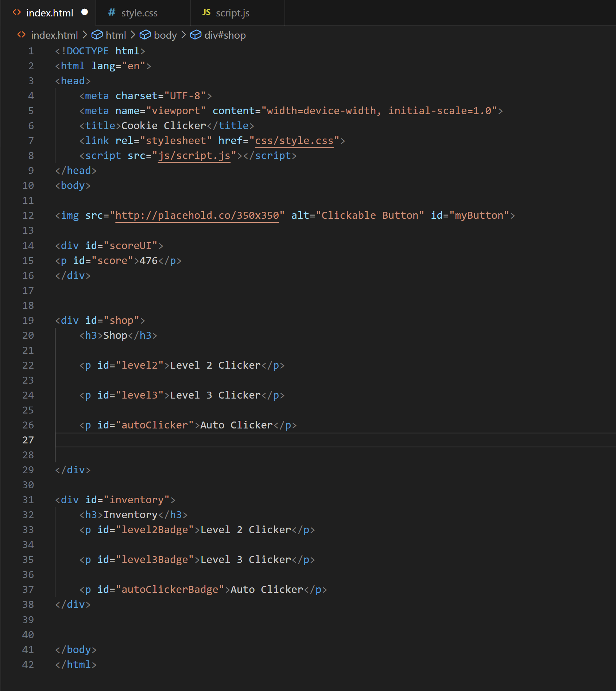Open the html breadcrumb dropdown
This screenshot has width=616, height=691.
click(116, 35)
